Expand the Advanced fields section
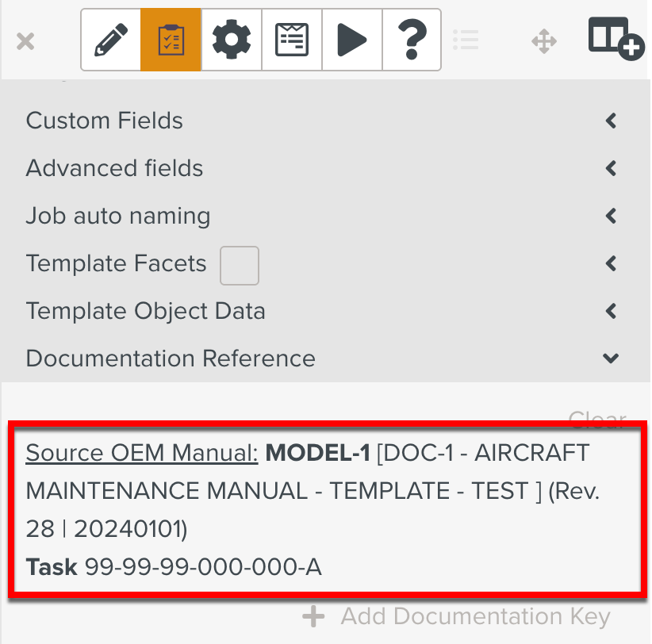Viewport: 652px width, 644px height. click(x=610, y=168)
